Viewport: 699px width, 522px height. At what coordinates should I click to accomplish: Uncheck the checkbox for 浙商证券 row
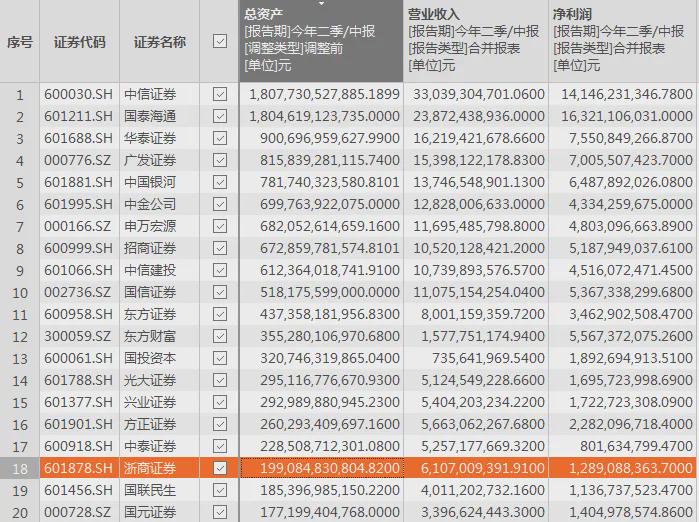(x=220, y=468)
